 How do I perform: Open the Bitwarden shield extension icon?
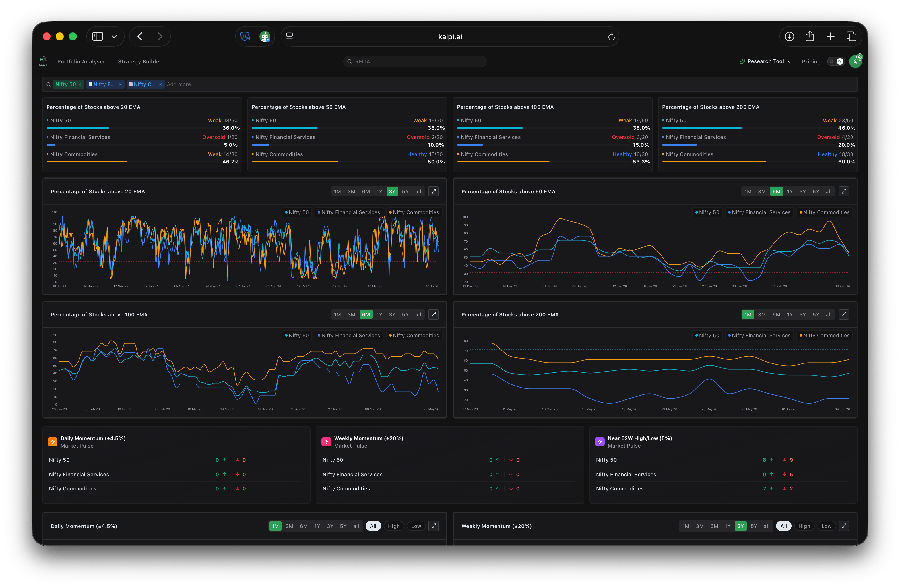pos(245,36)
